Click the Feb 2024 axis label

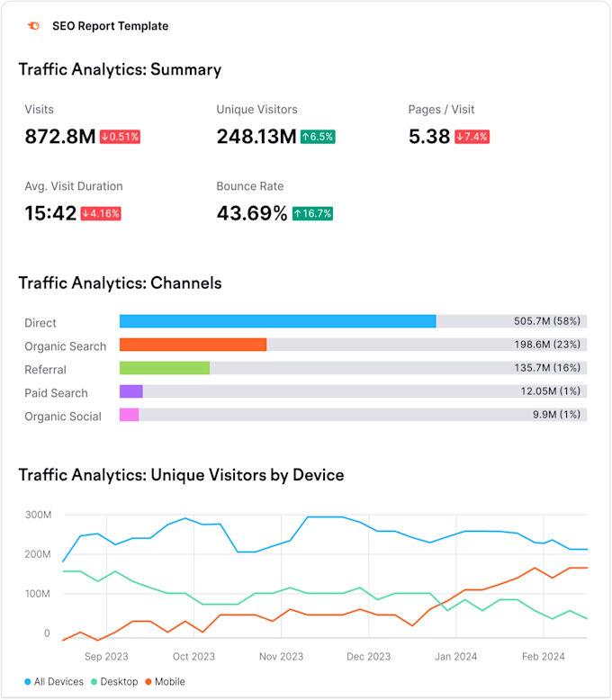tap(544, 657)
